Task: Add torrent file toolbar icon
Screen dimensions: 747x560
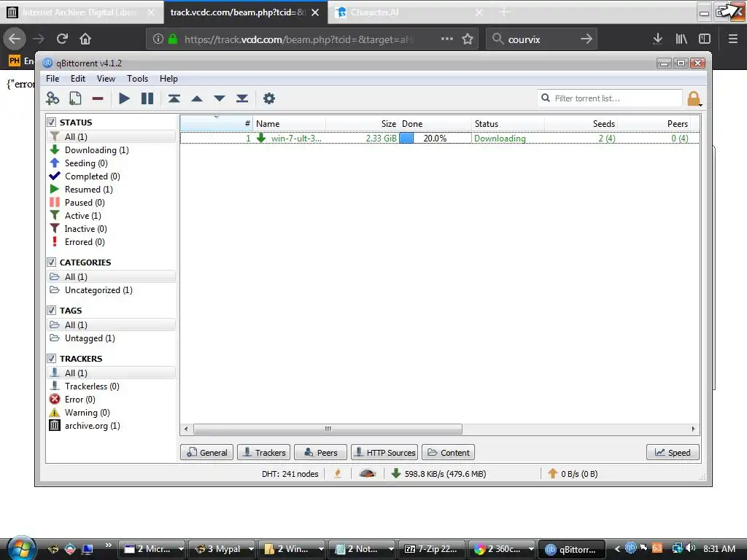Action: point(75,98)
